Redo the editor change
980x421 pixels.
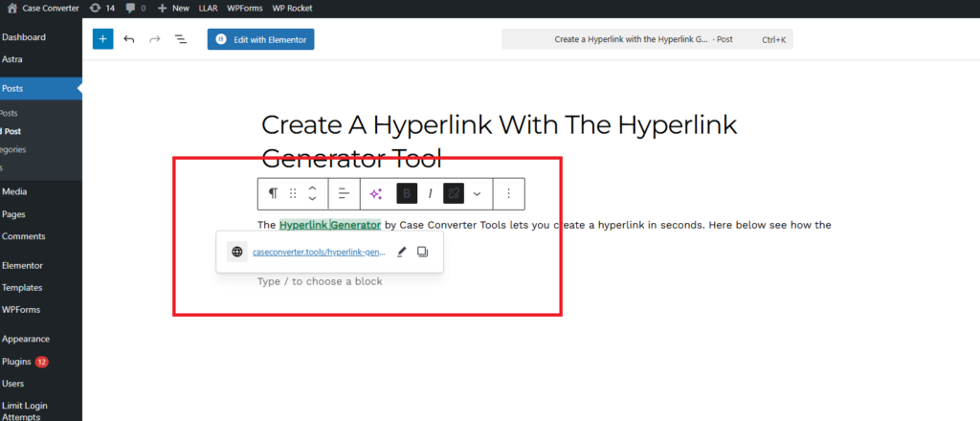(154, 38)
